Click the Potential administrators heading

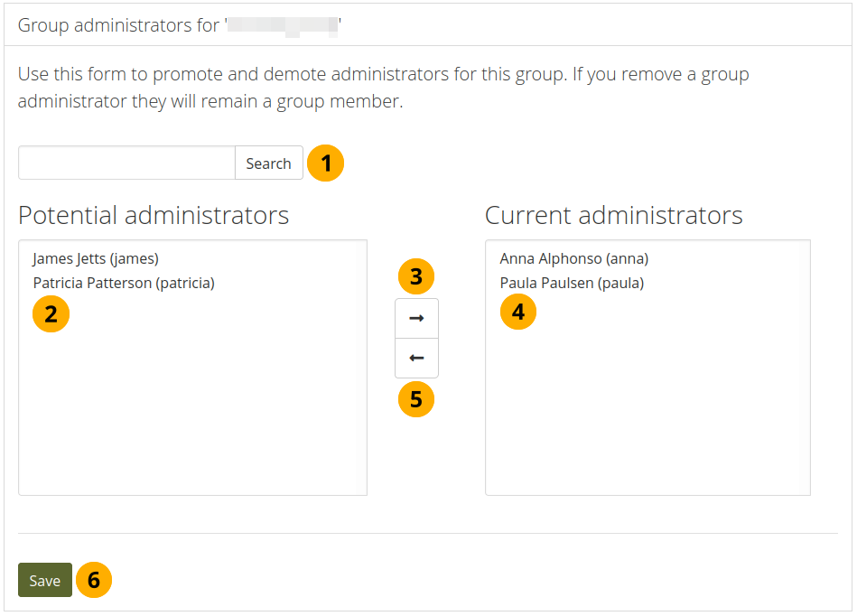154,215
